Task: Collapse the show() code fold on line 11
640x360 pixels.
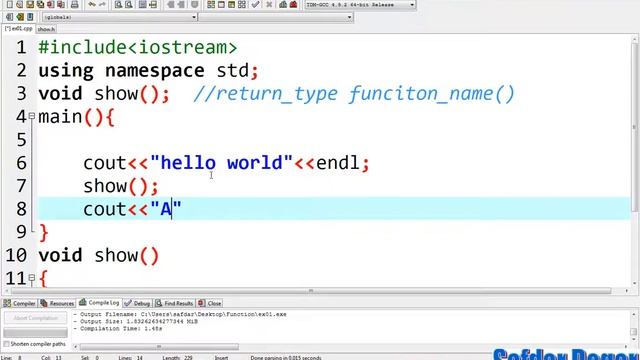Action: [32, 278]
